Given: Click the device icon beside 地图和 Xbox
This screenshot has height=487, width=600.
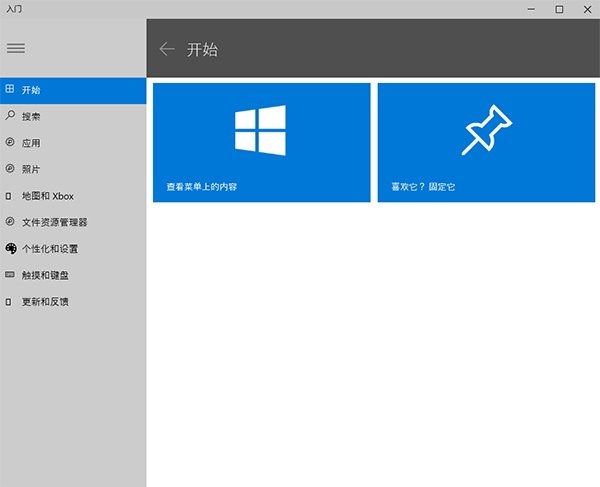Looking at the screenshot, I should (x=10, y=196).
